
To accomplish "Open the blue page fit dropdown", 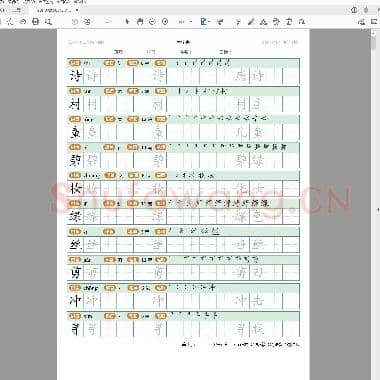I will (204, 22).
